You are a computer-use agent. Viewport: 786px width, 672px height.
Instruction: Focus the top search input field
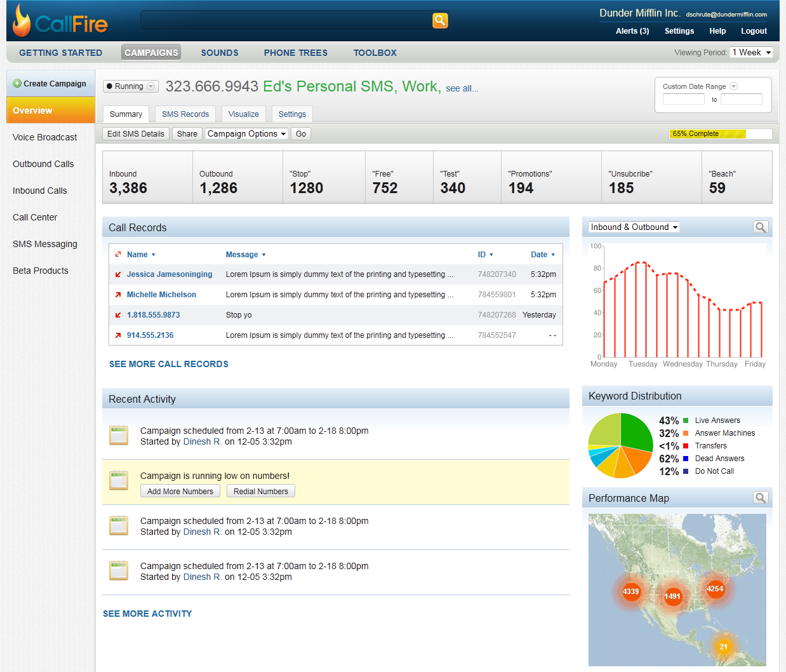click(286, 20)
